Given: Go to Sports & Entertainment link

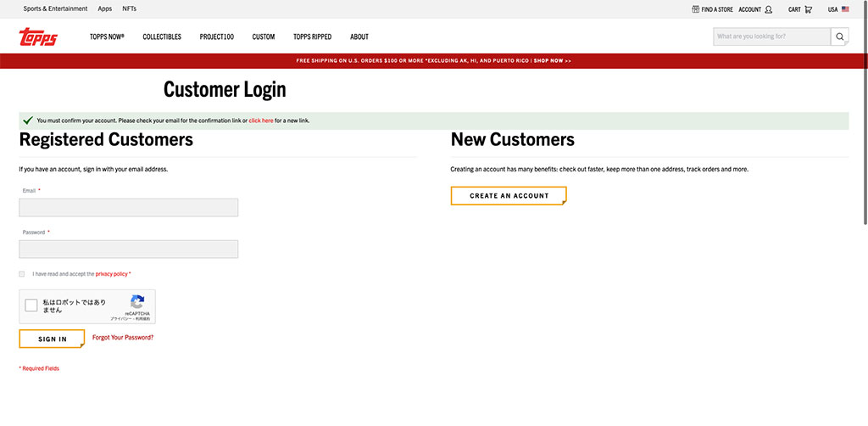Looking at the screenshot, I should 55,8.
